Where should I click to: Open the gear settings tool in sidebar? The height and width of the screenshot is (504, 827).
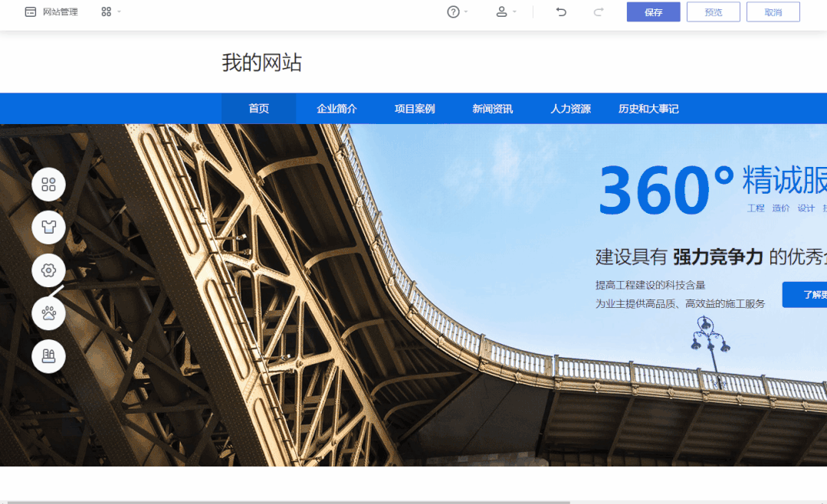point(48,270)
